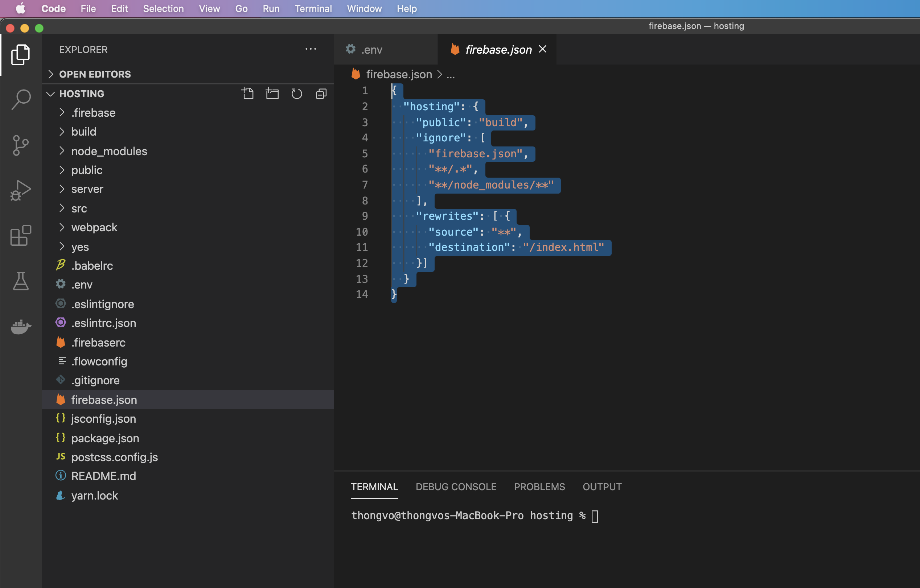Click into terminal prompt input area
The height and width of the screenshot is (588, 920).
(x=595, y=516)
